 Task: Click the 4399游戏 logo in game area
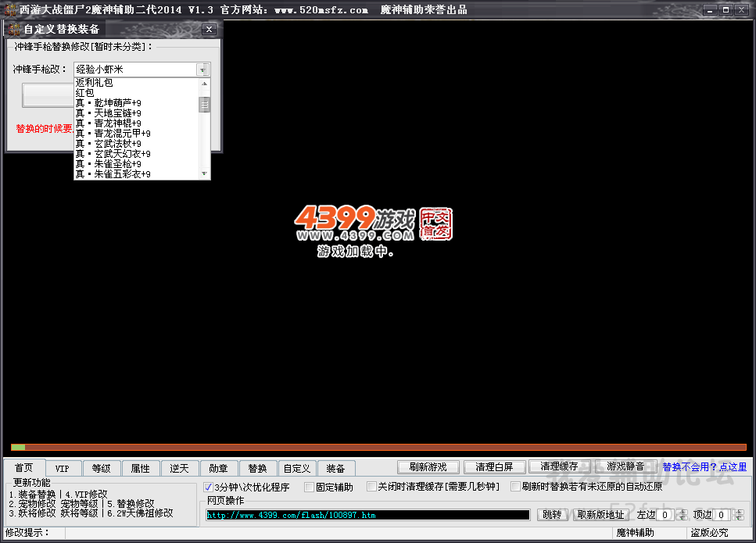pyautogui.click(x=373, y=223)
